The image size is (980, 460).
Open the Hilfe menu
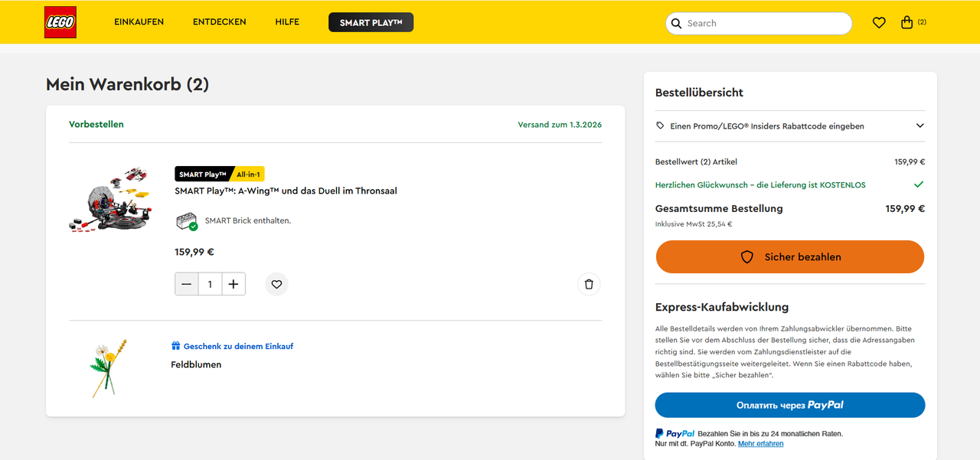pyautogui.click(x=287, y=22)
